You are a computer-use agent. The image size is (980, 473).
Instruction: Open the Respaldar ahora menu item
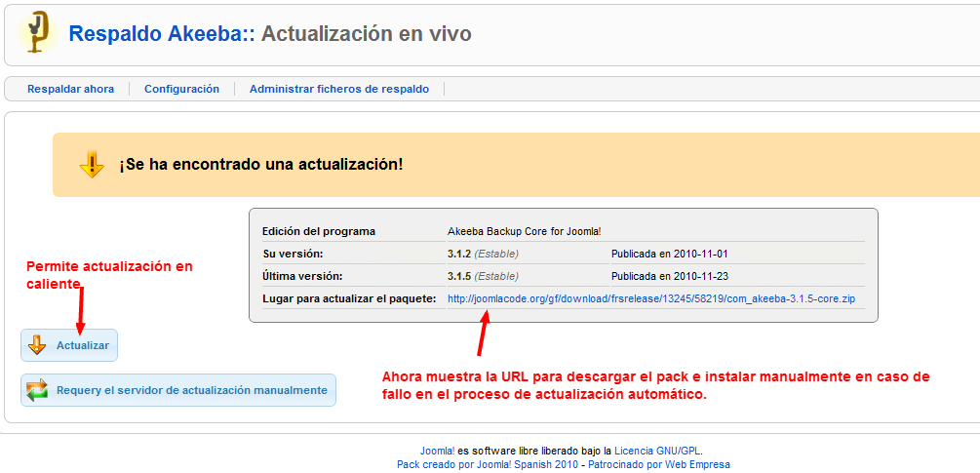(x=70, y=89)
